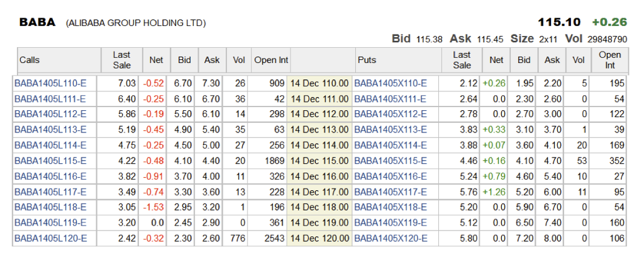Click the ALIBABA GROUP HOLDING LTD name
The height and width of the screenshot is (264, 644).
click(x=136, y=23)
